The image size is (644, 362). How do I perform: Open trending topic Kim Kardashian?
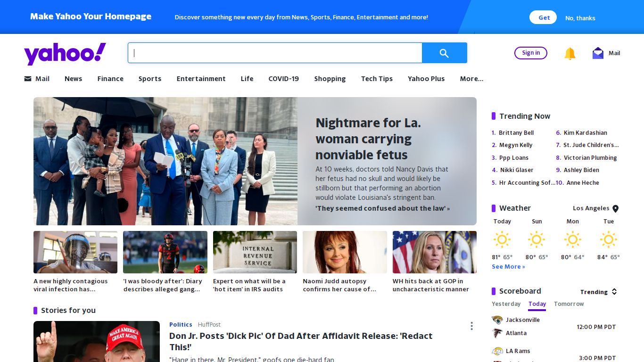click(x=585, y=133)
